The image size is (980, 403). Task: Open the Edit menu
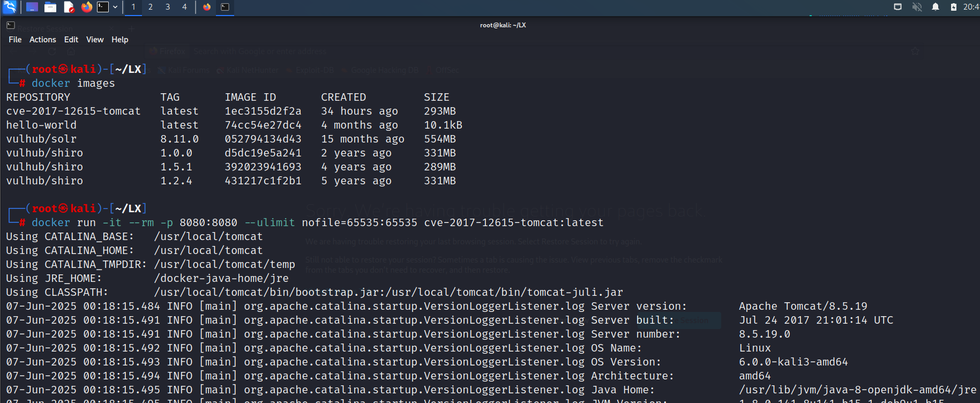click(71, 40)
